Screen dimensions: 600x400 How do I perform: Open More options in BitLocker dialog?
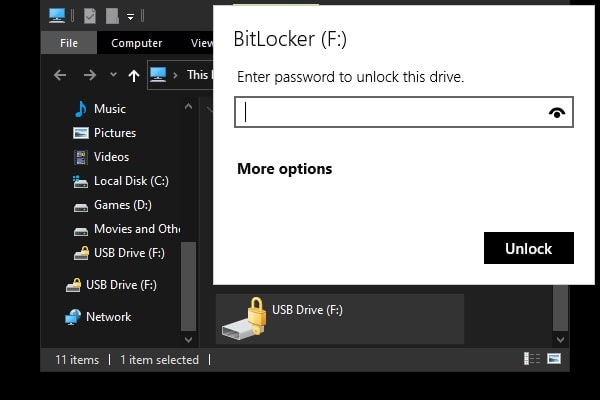click(x=284, y=169)
